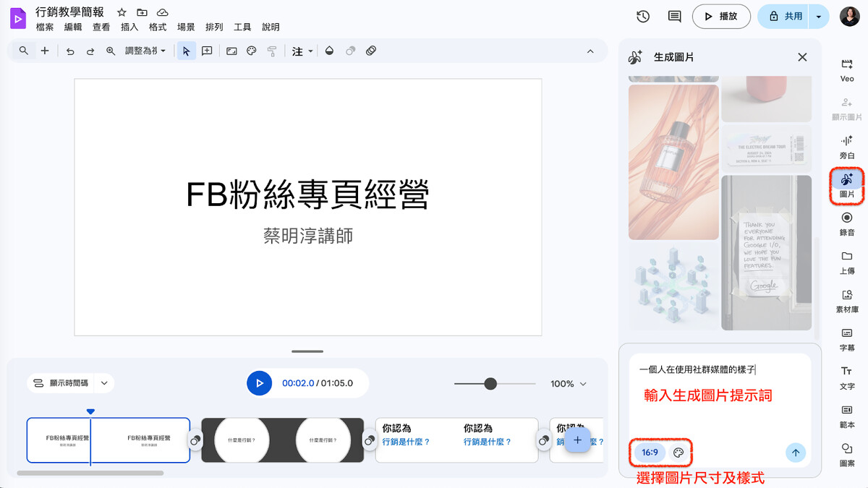Screen dimensions: 868x488
Task: Collapse the toolbar with chevron up
Action: [590, 51]
